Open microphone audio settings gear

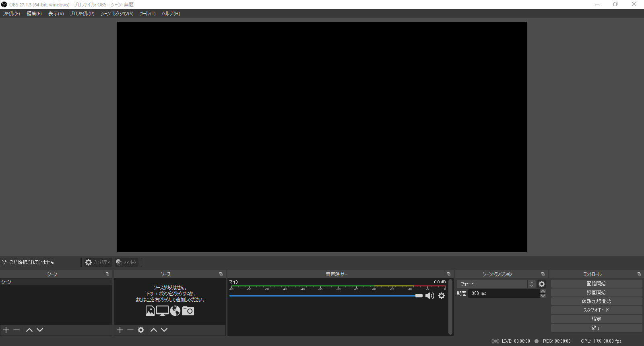[x=442, y=296]
